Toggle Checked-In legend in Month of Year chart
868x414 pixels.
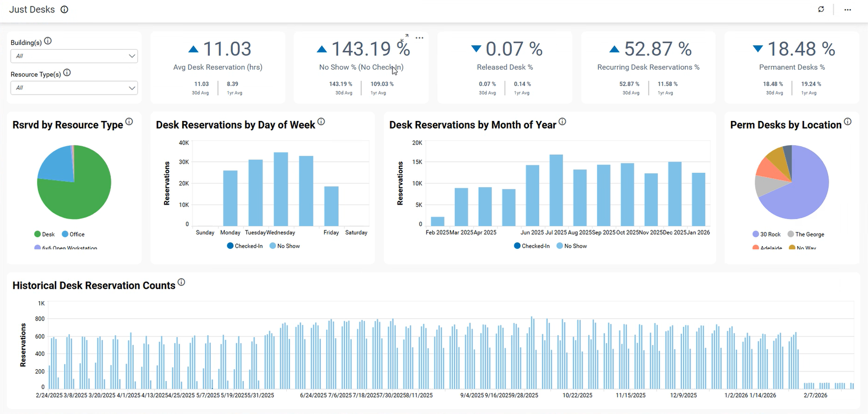click(x=532, y=246)
